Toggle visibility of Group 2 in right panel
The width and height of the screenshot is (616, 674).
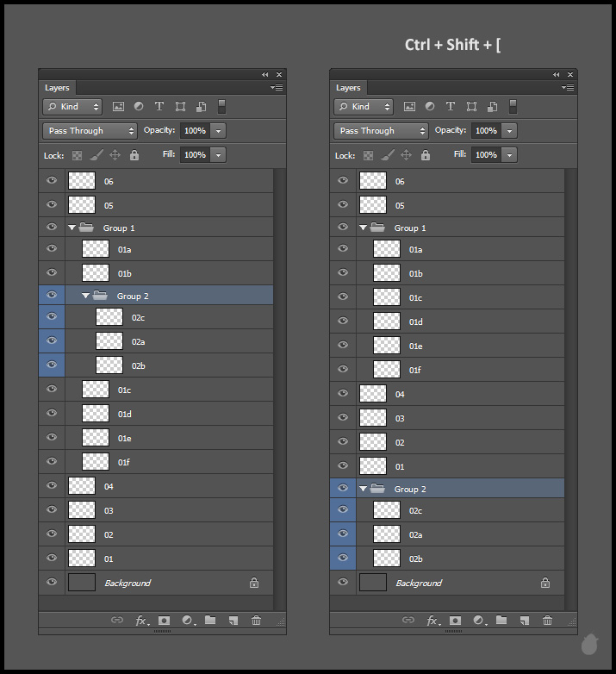pyautogui.click(x=343, y=489)
